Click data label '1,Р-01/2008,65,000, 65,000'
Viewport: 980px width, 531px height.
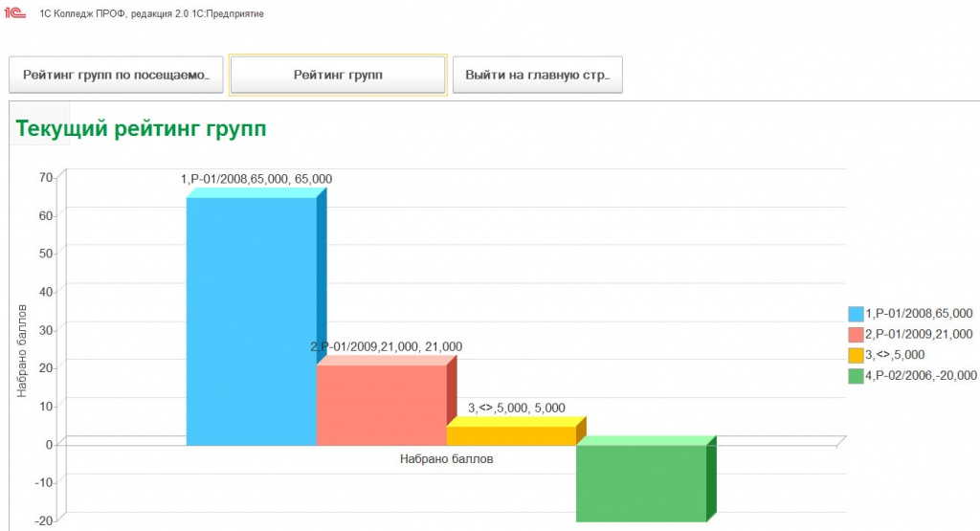(256, 179)
